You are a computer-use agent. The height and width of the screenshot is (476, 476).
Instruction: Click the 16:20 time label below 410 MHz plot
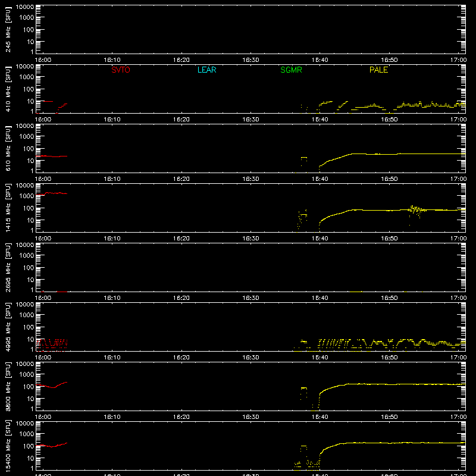pyautogui.click(x=181, y=120)
